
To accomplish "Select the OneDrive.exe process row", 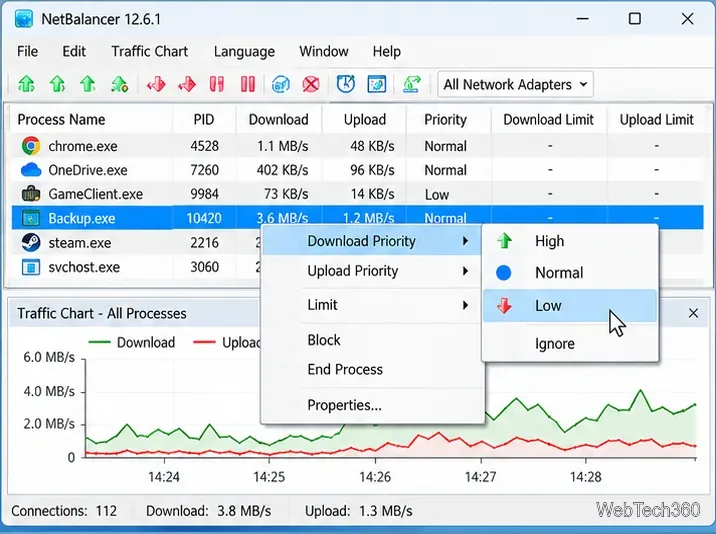I will (358, 170).
